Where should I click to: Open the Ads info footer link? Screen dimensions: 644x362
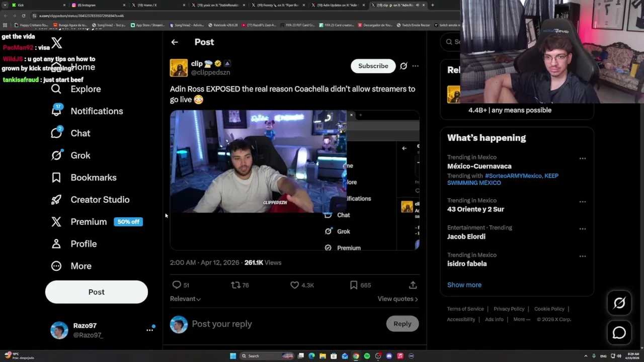pos(494,319)
